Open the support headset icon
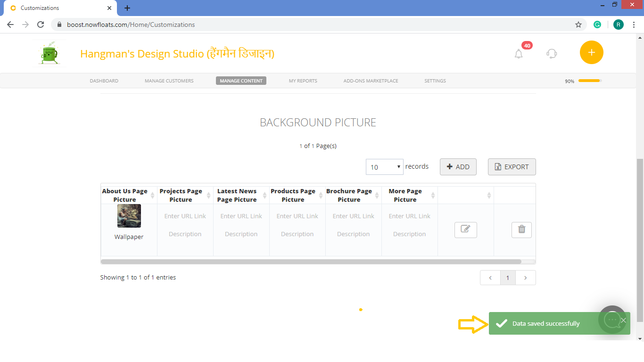 point(552,53)
